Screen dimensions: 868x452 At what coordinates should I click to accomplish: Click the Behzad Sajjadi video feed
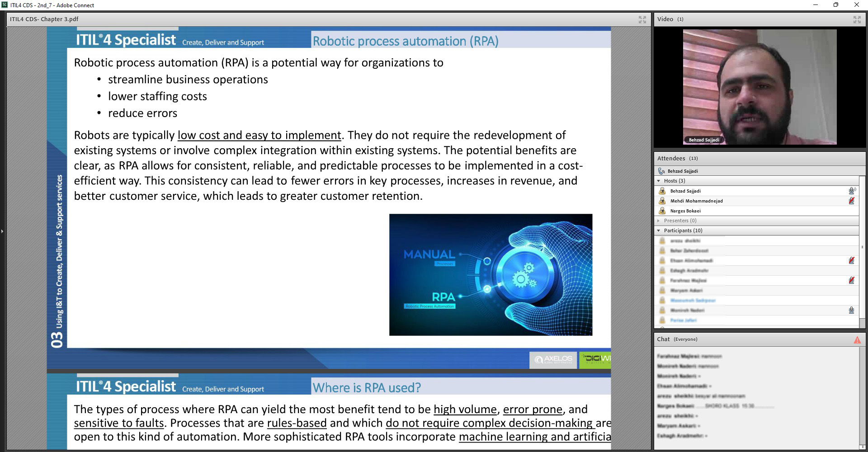tap(759, 87)
